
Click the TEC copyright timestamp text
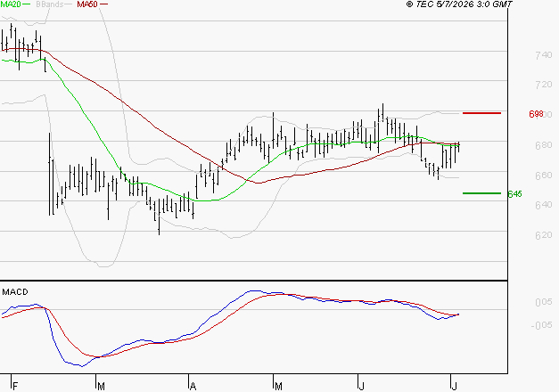tap(459, 4)
